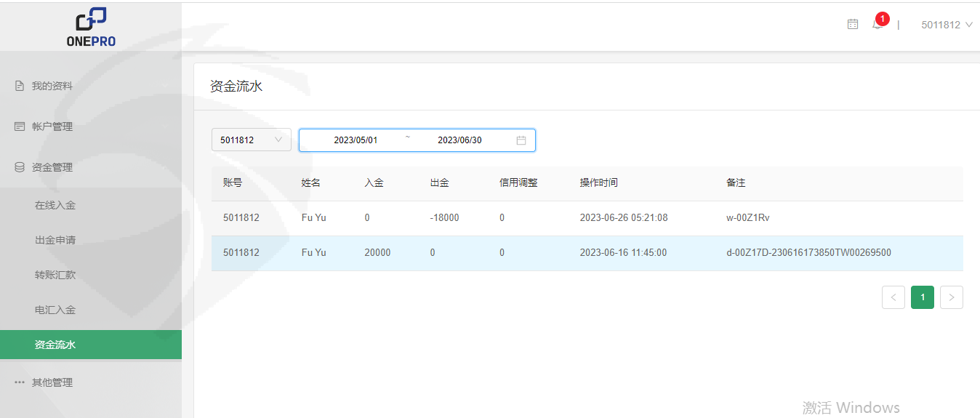Click the 资金管理 database icon

pyautogui.click(x=20, y=167)
